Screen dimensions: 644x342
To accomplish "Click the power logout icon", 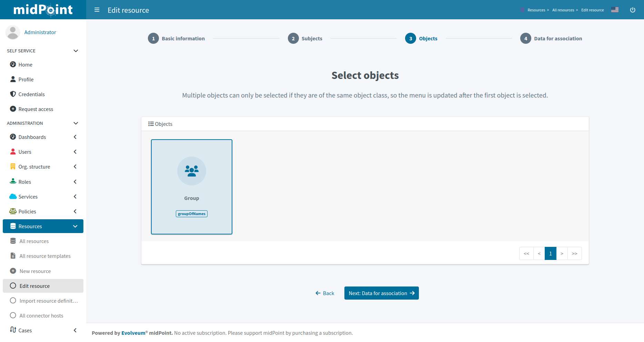I will coord(633,10).
